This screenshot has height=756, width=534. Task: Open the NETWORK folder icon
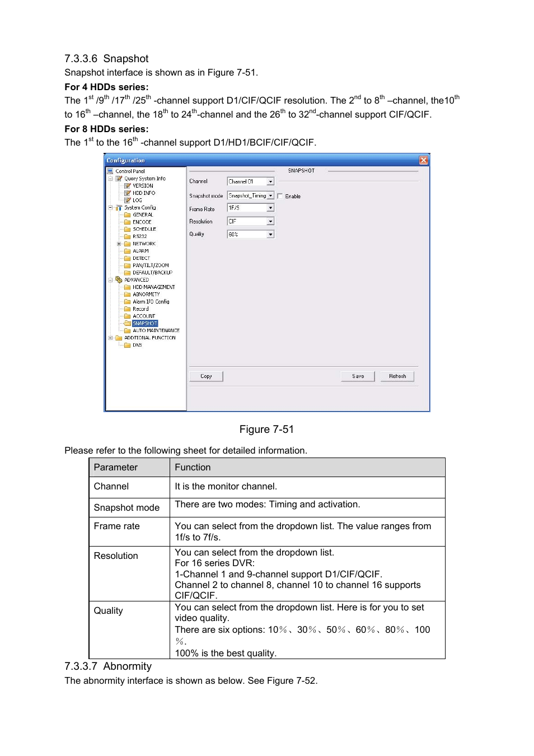click(128, 244)
